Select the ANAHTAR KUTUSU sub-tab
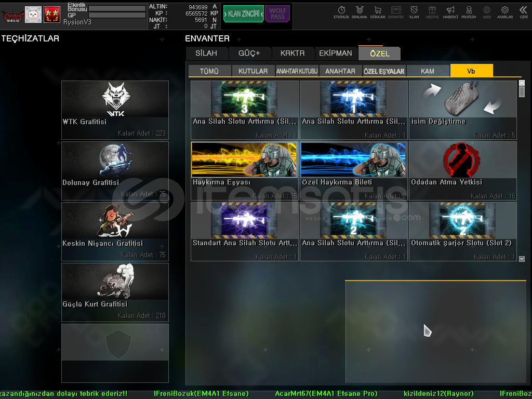 pos(297,71)
